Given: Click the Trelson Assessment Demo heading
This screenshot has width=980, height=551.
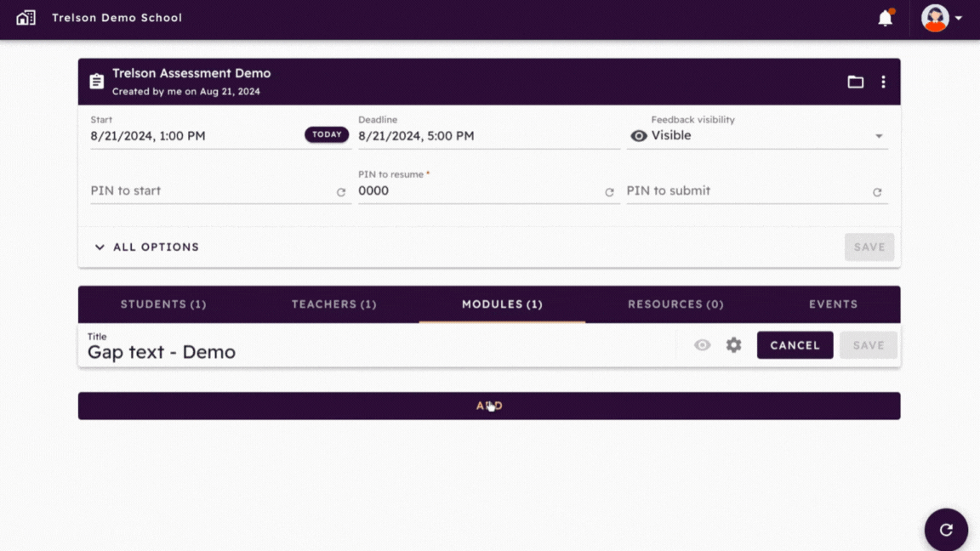Looking at the screenshot, I should (191, 73).
